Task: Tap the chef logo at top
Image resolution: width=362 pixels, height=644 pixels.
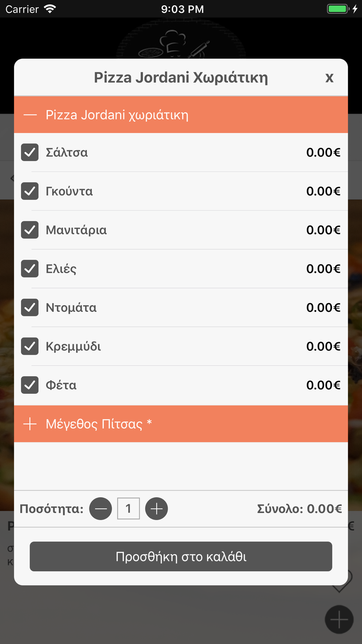Action: click(x=181, y=40)
